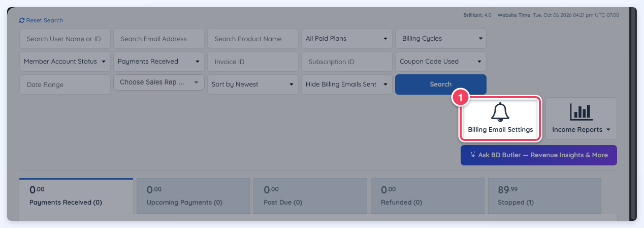Click the Subscription ID input field
644x228 pixels.
347,62
